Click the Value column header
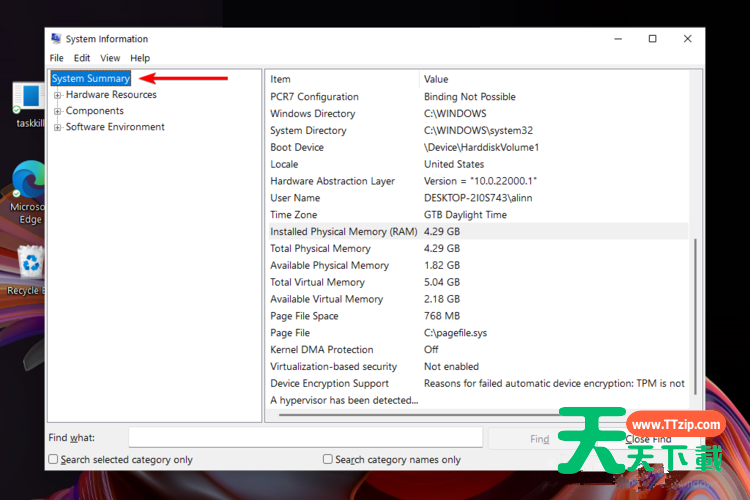 pos(554,79)
